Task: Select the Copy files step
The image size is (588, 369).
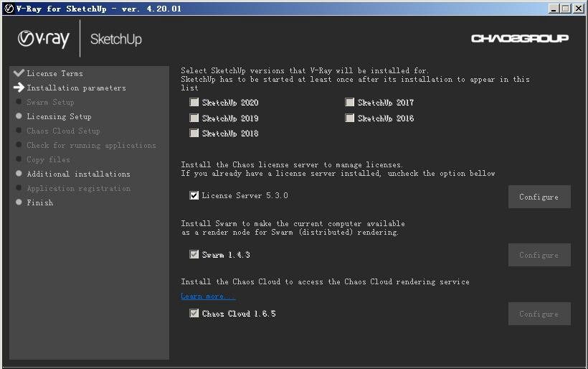Action: tap(48, 159)
